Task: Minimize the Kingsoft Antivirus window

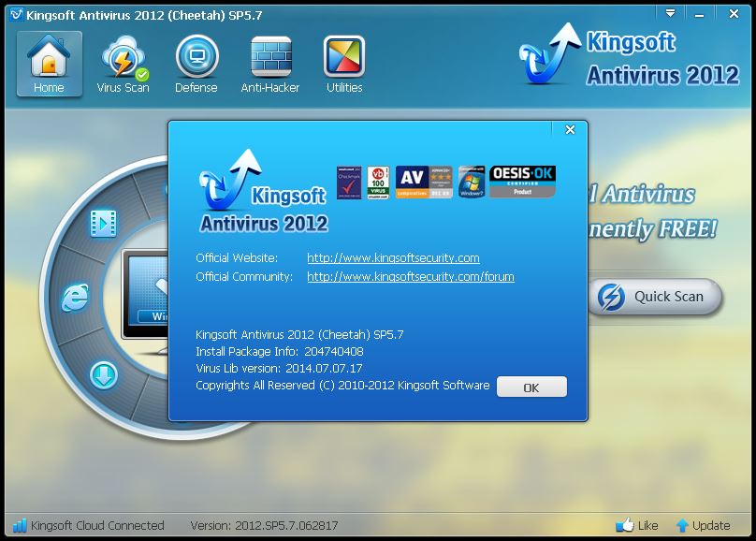Action: pos(699,14)
